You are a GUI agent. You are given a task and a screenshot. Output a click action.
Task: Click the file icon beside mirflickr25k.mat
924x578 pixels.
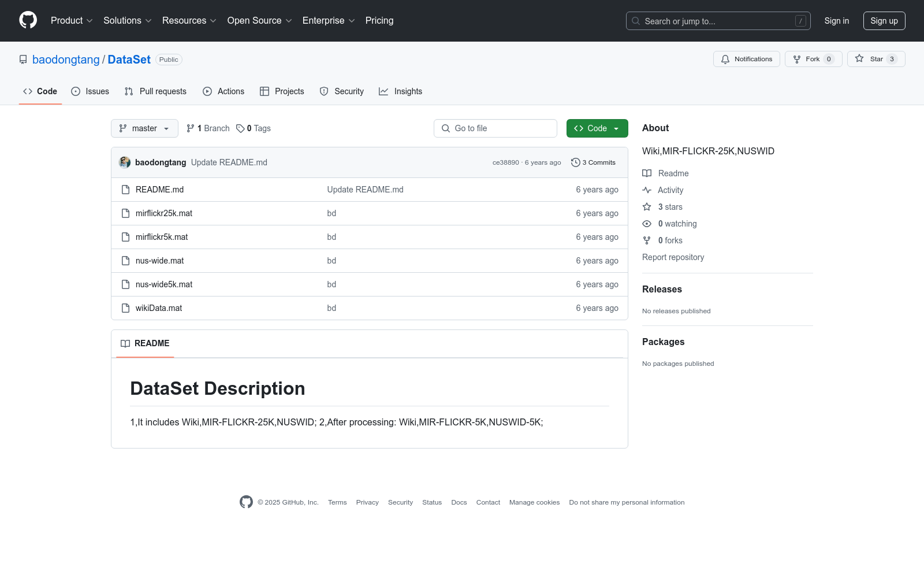point(125,213)
